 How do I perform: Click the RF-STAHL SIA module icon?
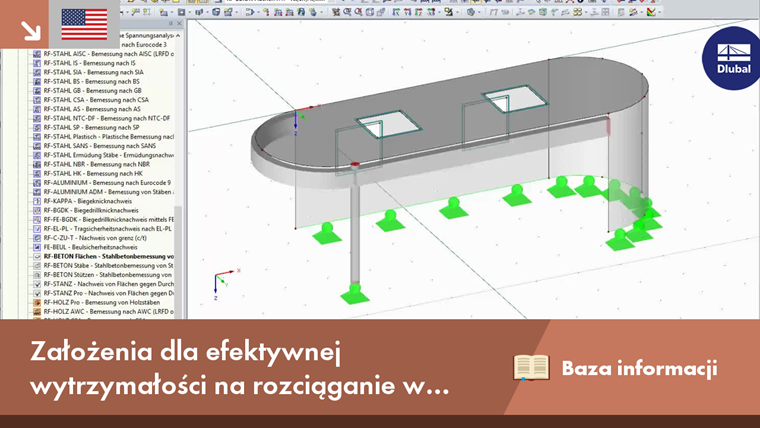37,72
